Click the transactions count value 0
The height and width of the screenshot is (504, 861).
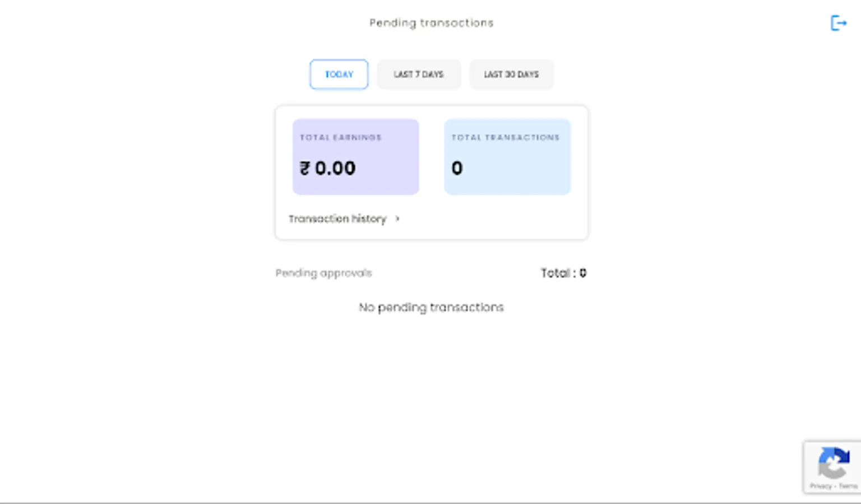click(457, 168)
